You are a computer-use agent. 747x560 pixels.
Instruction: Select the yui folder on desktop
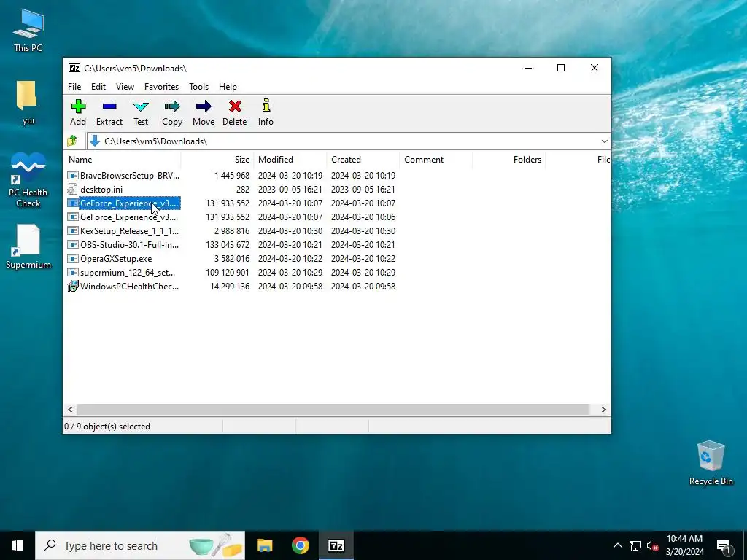coord(28,102)
